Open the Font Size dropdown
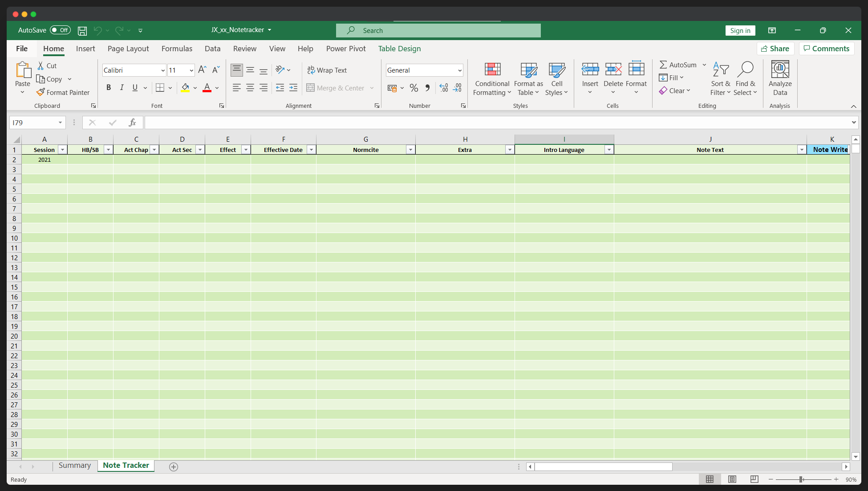Screen dimensions: 868x491 tap(191, 70)
